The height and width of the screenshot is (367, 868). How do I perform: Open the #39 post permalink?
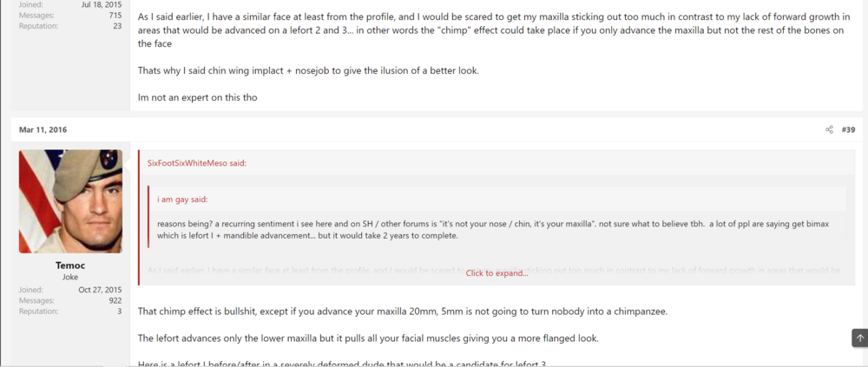848,129
